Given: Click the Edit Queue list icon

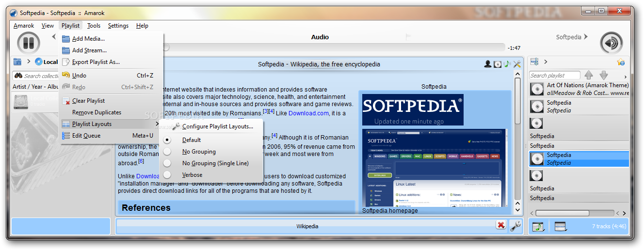Looking at the screenshot, I should pyautogui.click(x=66, y=136).
